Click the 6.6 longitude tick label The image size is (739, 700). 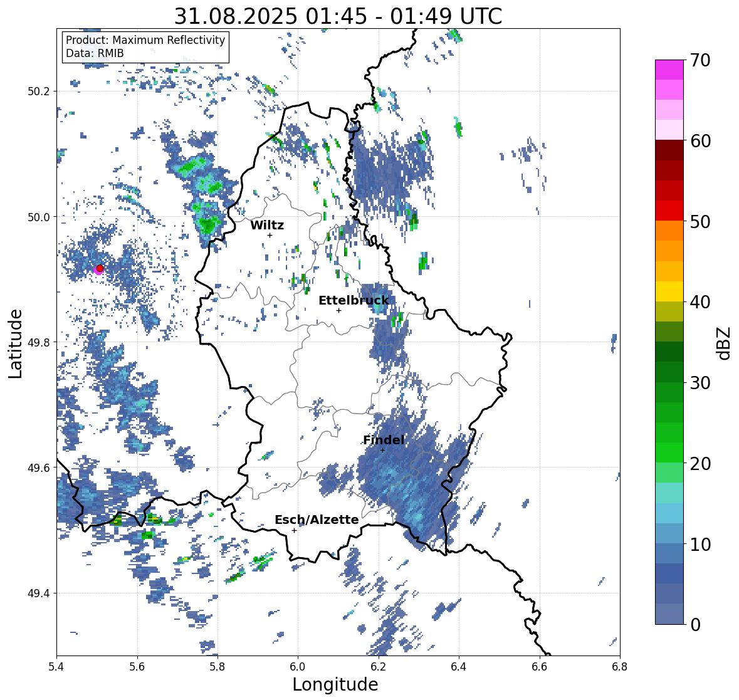539,666
